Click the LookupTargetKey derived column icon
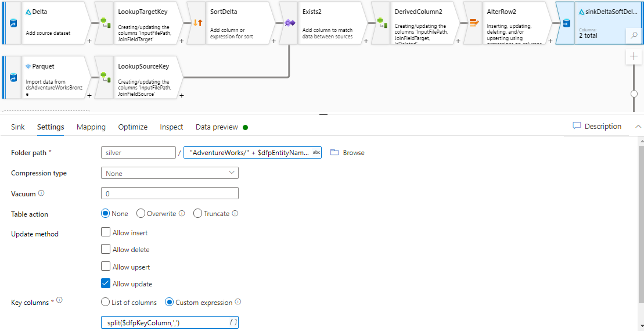The image size is (644, 334). pos(106,23)
